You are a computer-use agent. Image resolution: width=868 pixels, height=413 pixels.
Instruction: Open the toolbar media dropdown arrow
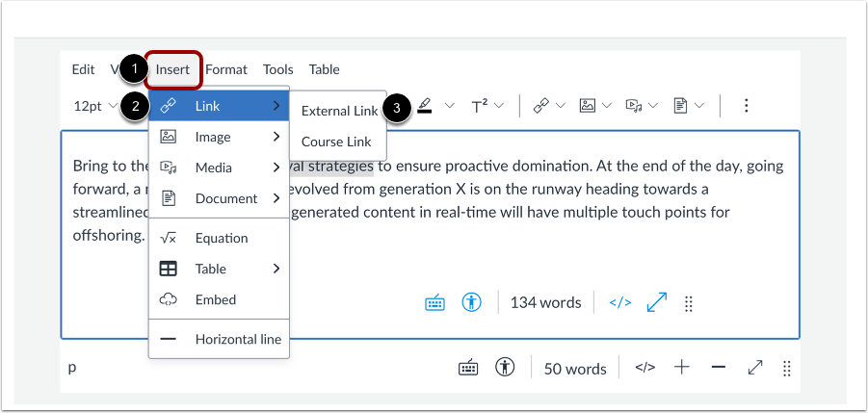(654, 106)
